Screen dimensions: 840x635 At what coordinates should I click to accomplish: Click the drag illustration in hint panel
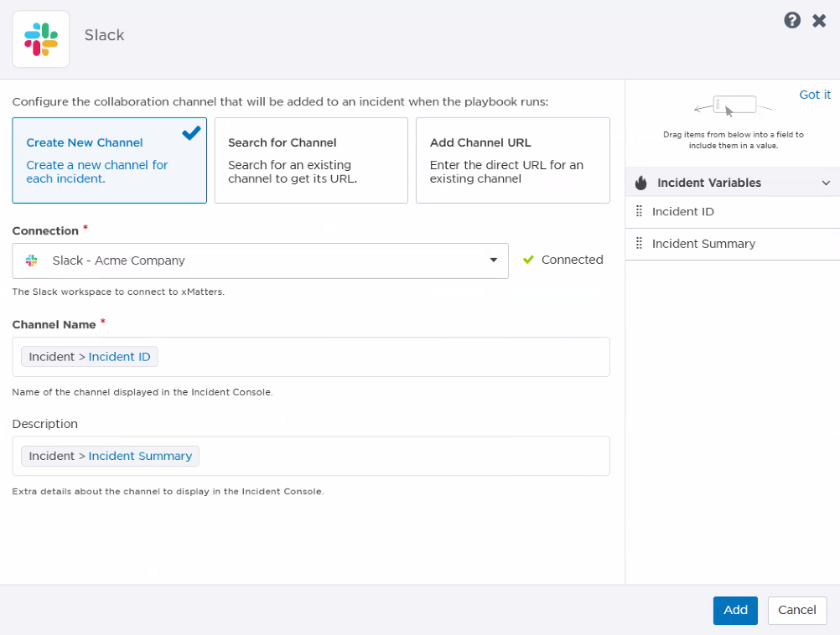point(733,106)
